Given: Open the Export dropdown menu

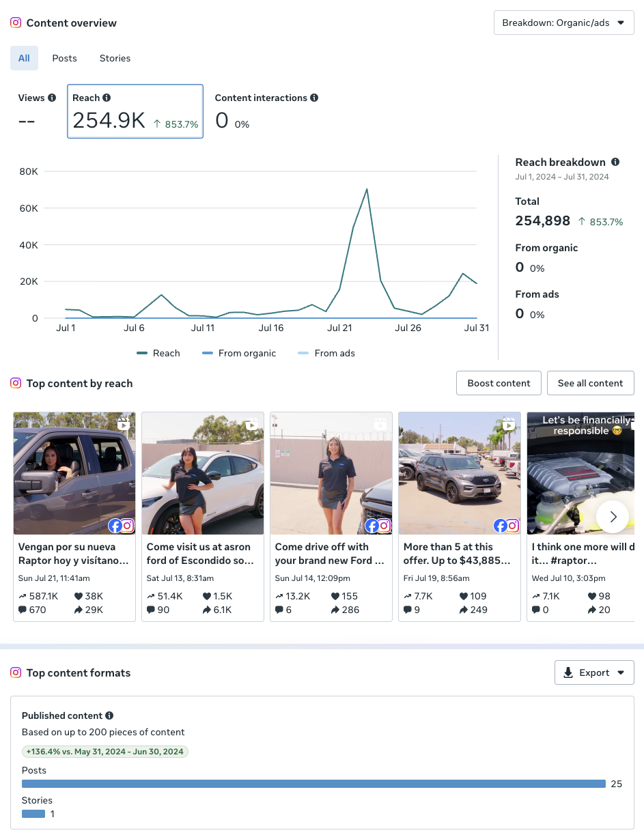Looking at the screenshot, I should (x=594, y=672).
